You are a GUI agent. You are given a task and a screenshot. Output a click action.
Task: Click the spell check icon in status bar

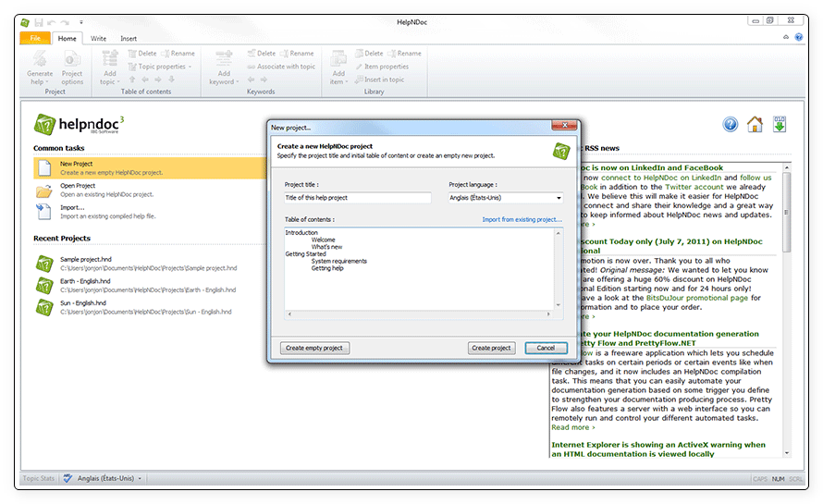68,478
